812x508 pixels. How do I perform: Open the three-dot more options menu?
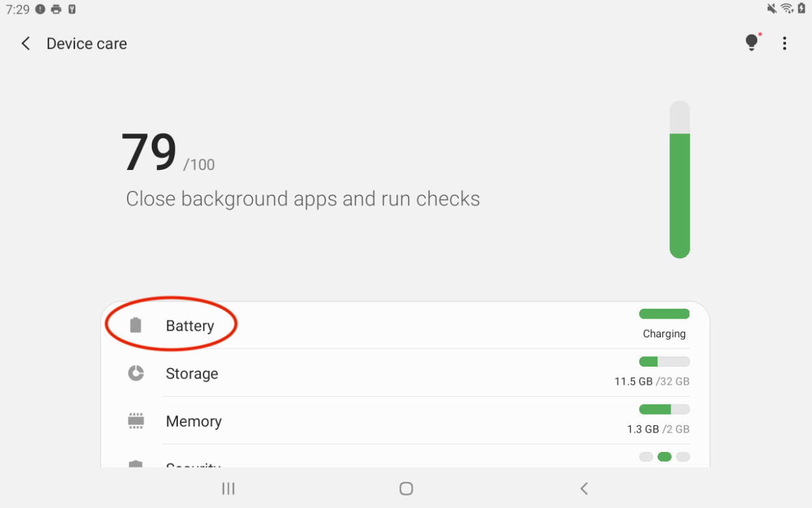pyautogui.click(x=785, y=44)
